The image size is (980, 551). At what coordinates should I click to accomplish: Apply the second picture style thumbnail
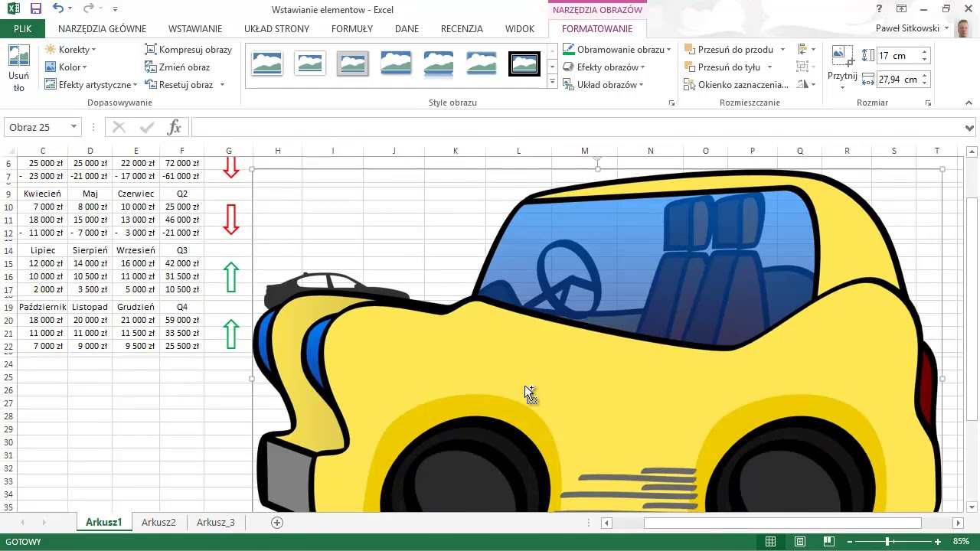click(309, 64)
